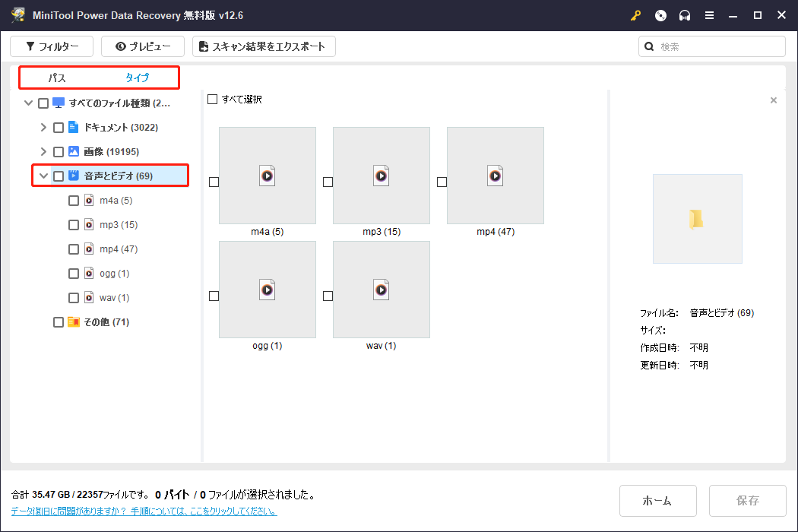798x532 pixels.
Task: Open the wav (1) thumbnail
Action: (x=382, y=290)
